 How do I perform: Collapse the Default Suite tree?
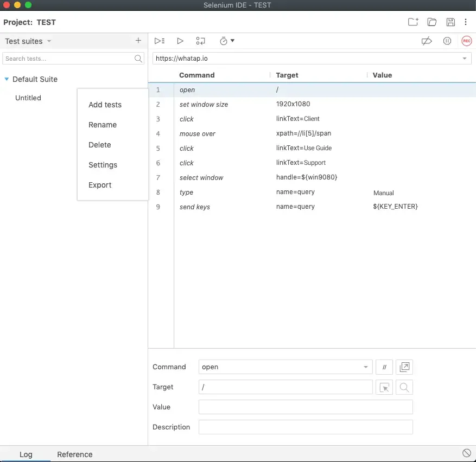pyautogui.click(x=7, y=79)
